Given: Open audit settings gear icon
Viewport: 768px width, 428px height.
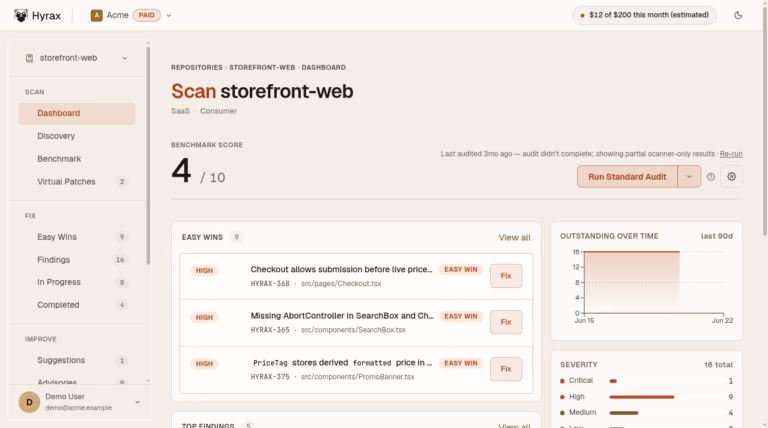Looking at the screenshot, I should tap(731, 177).
